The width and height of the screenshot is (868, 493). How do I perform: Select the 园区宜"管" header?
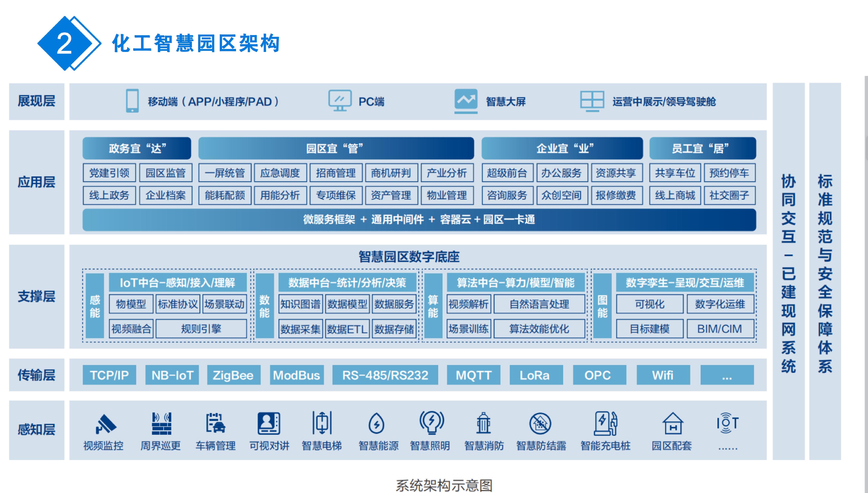click(x=336, y=148)
